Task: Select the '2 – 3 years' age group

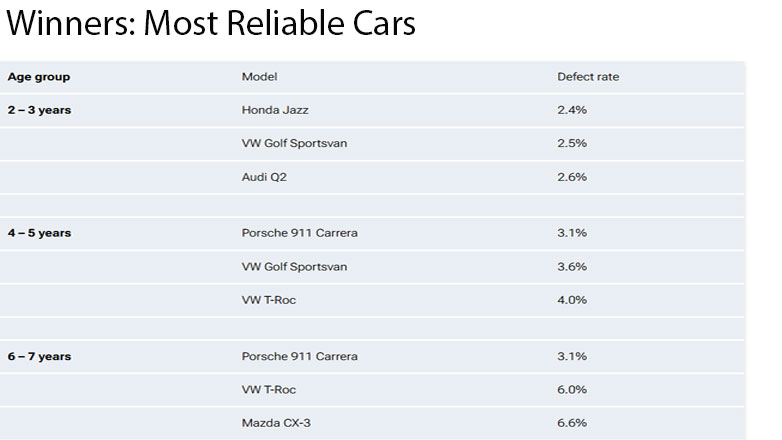Action: click(39, 110)
